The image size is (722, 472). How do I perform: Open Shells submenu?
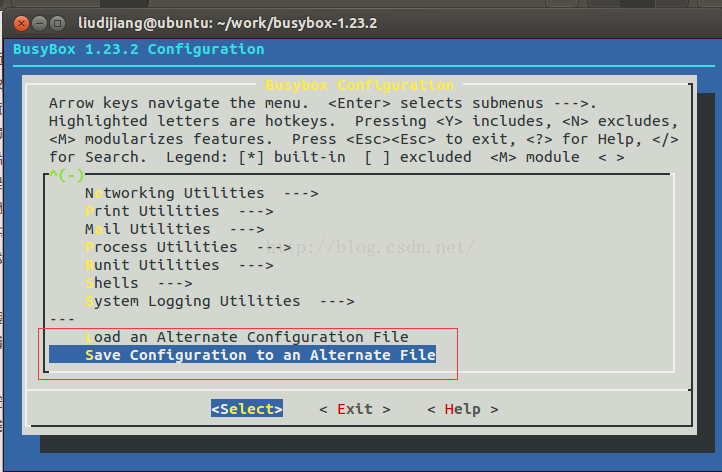[x=139, y=283]
